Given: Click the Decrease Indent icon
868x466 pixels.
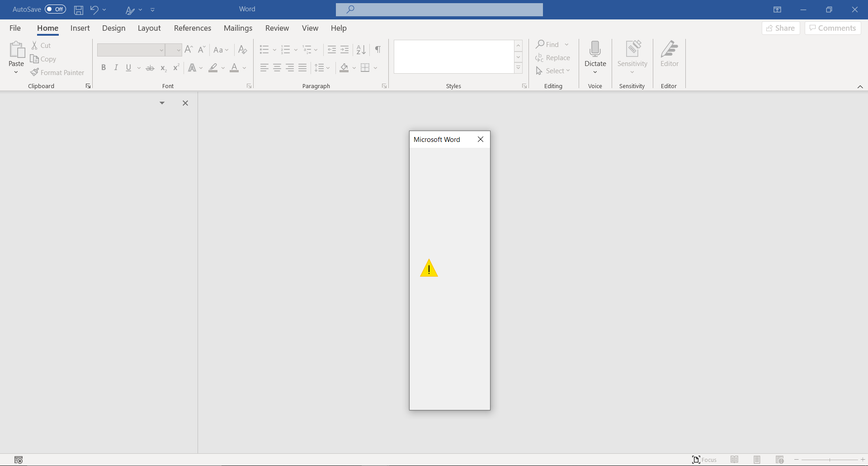Looking at the screenshot, I should [332, 49].
